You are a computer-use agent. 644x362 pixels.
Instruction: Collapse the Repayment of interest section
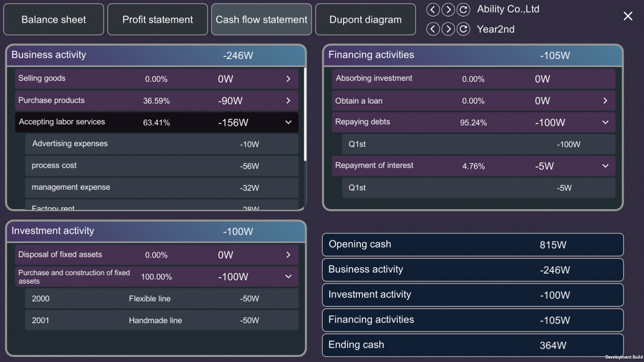(x=605, y=166)
